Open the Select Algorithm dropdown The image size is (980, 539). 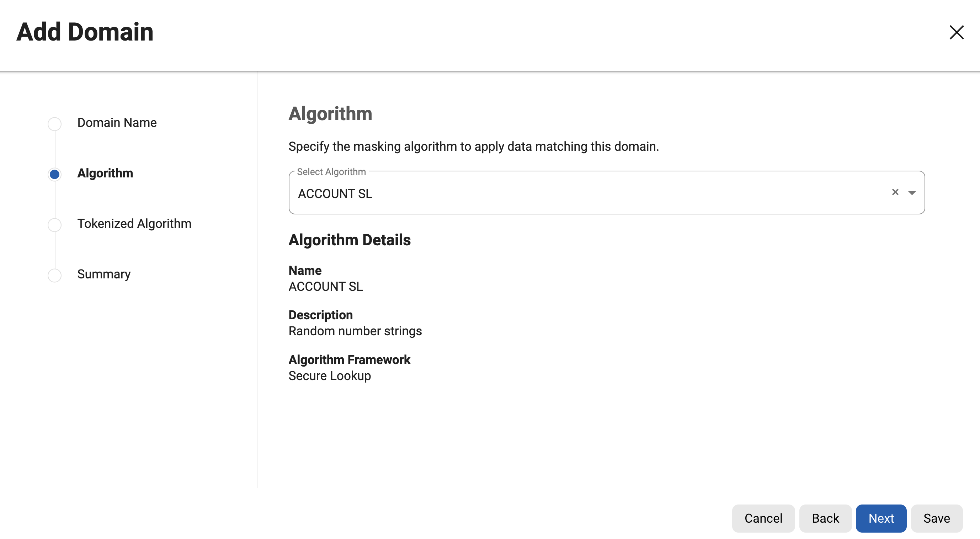(x=912, y=192)
